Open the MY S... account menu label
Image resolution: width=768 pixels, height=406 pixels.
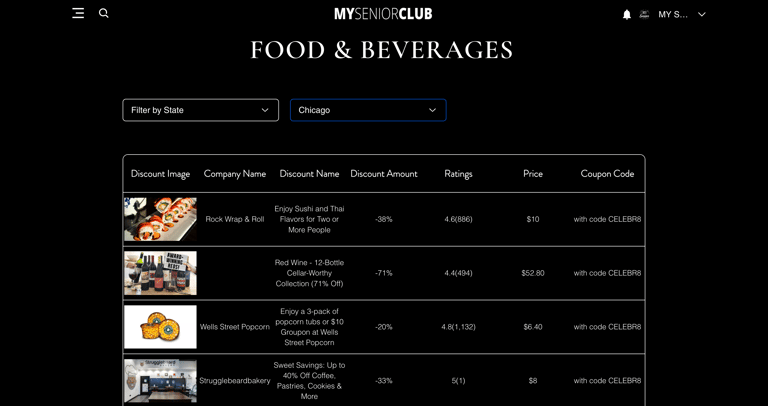pyautogui.click(x=672, y=15)
